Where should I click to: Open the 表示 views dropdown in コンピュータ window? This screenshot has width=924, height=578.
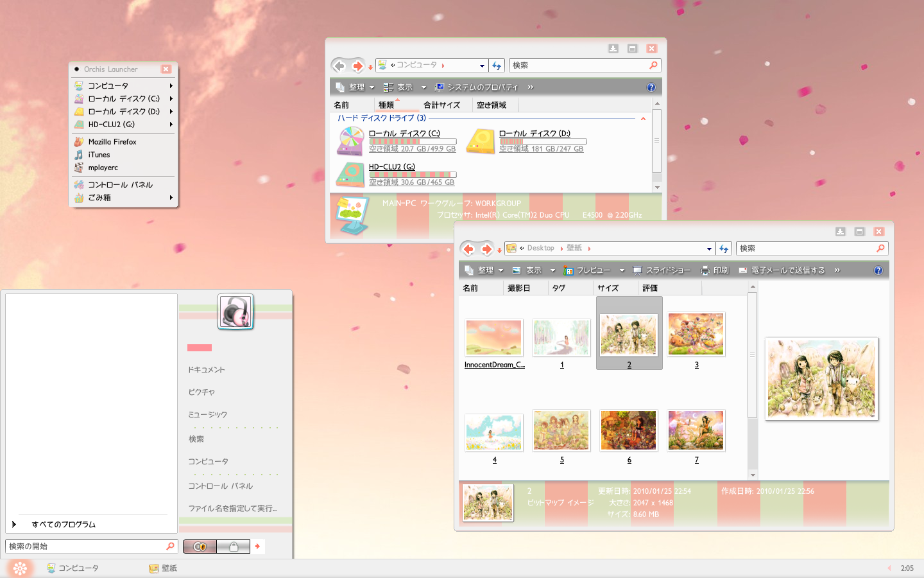click(424, 87)
